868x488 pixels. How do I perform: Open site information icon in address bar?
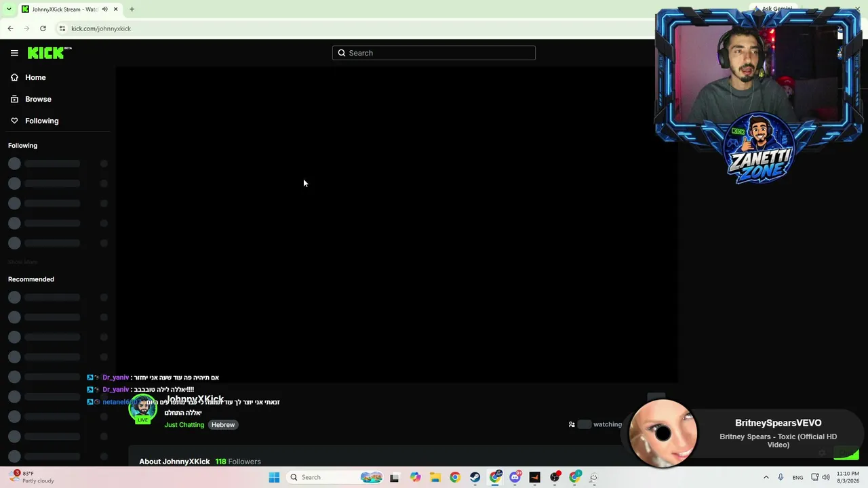coord(62,28)
